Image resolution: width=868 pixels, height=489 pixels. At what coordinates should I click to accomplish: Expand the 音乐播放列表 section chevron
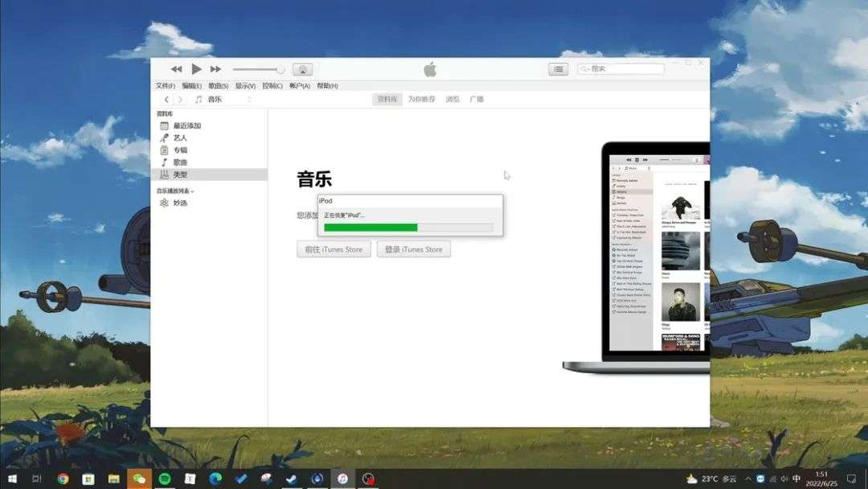pos(192,191)
